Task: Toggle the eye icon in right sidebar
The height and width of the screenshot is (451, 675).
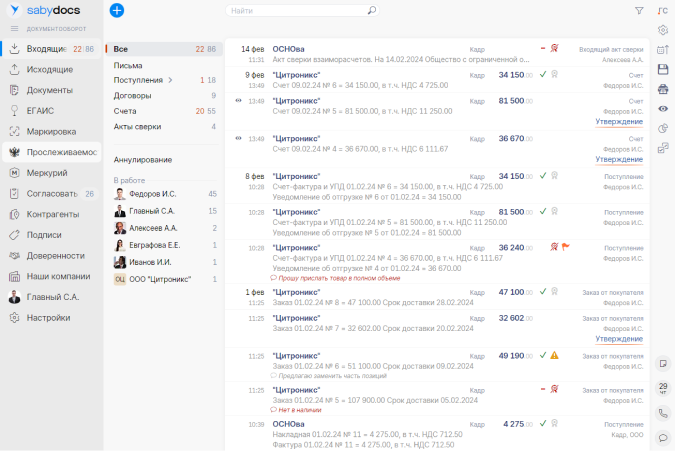Action: click(663, 108)
